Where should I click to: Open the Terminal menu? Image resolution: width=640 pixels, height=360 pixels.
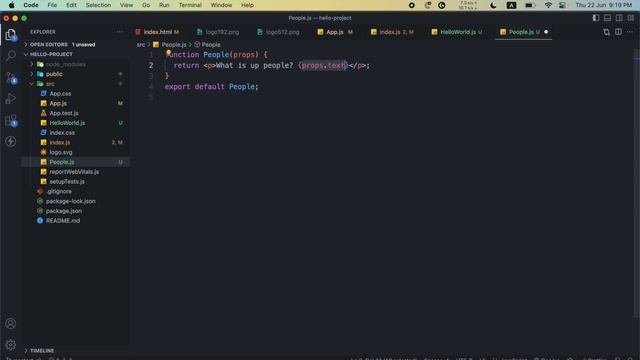[x=190, y=5]
